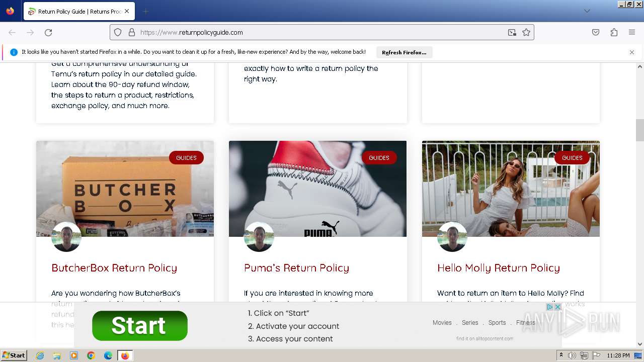Viewport: 644px width, 362px height.
Task: Click the Firefox logo icon in title bar
Action: [10, 11]
